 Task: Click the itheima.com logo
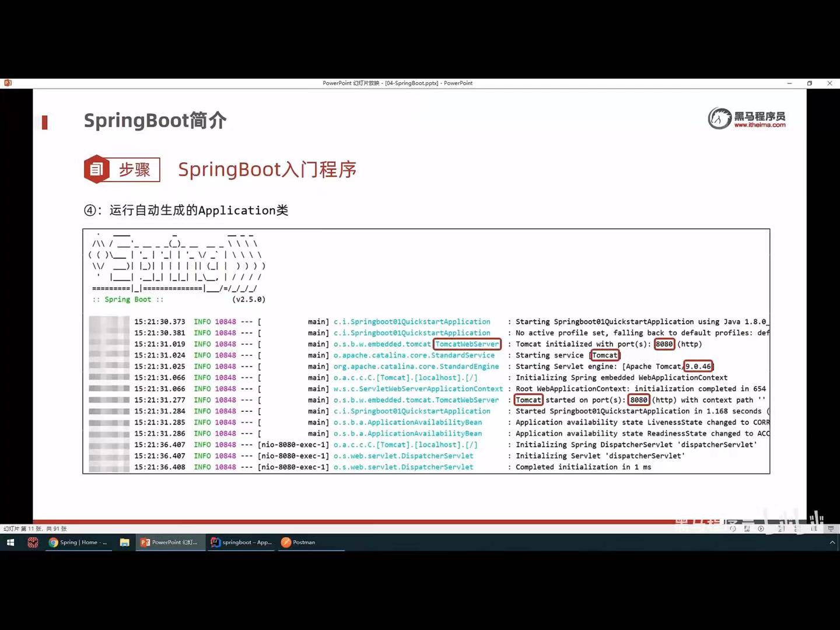(x=747, y=118)
